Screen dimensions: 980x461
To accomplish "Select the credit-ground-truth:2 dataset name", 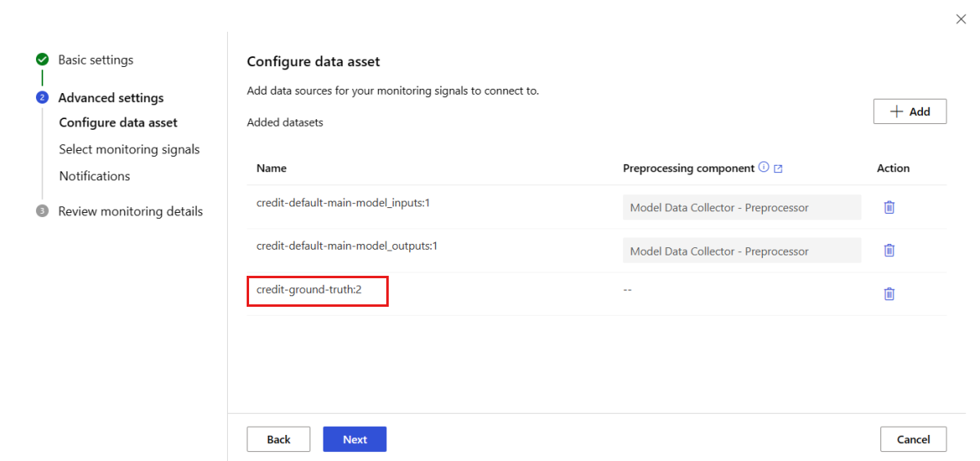I will click(309, 290).
